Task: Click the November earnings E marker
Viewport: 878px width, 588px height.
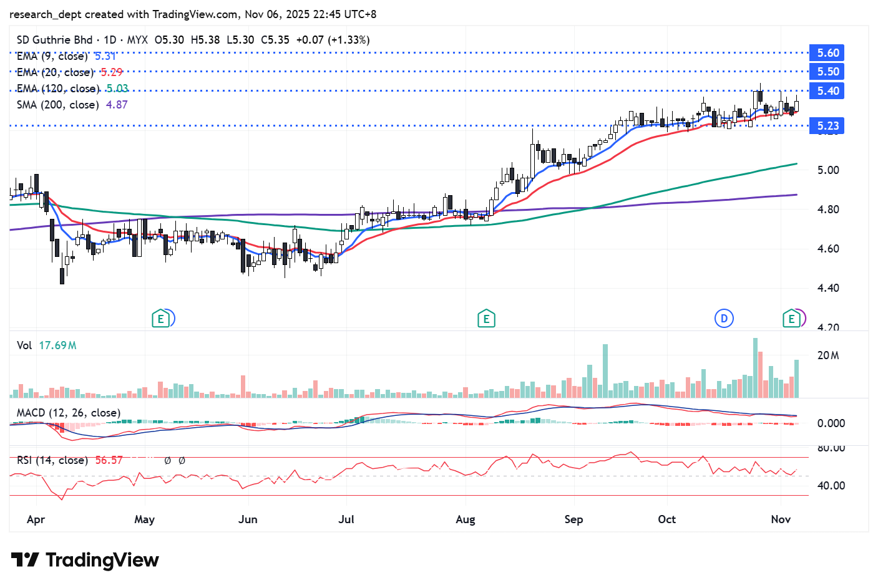Action: click(791, 319)
